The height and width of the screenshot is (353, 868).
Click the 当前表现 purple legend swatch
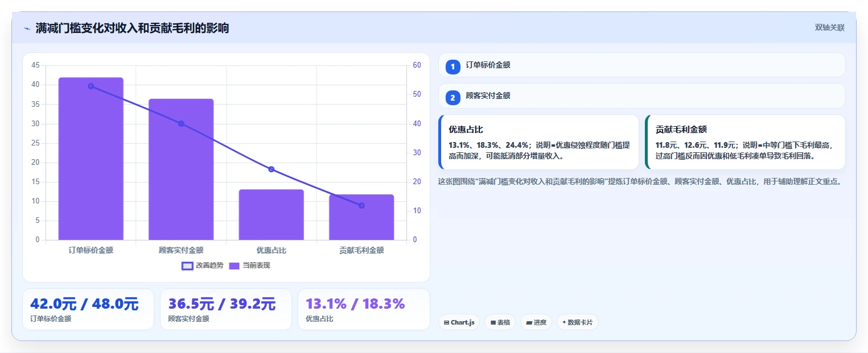(x=235, y=265)
